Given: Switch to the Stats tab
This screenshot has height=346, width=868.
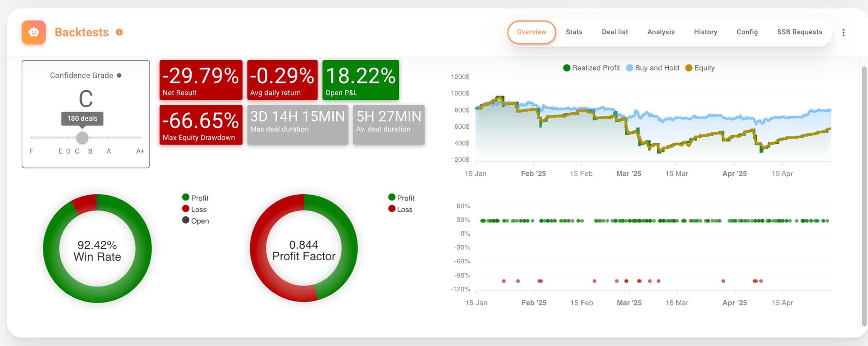Looking at the screenshot, I should (x=574, y=32).
